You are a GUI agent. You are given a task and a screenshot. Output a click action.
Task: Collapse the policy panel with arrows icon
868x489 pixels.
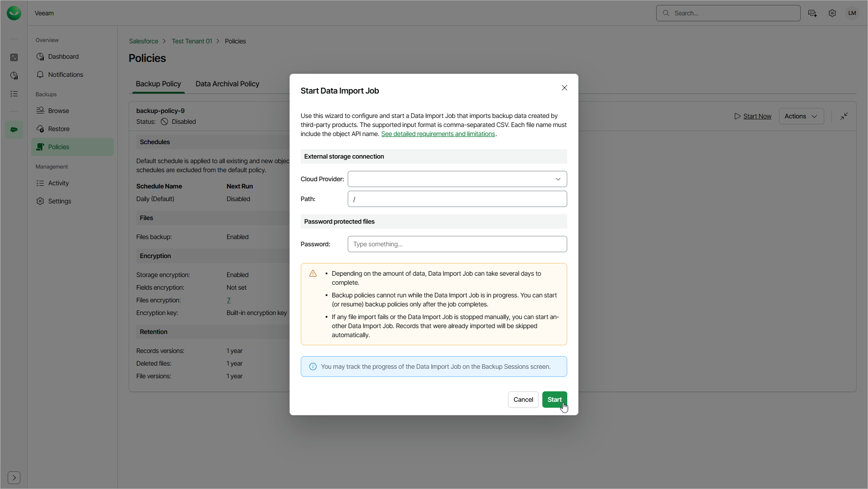pos(844,116)
